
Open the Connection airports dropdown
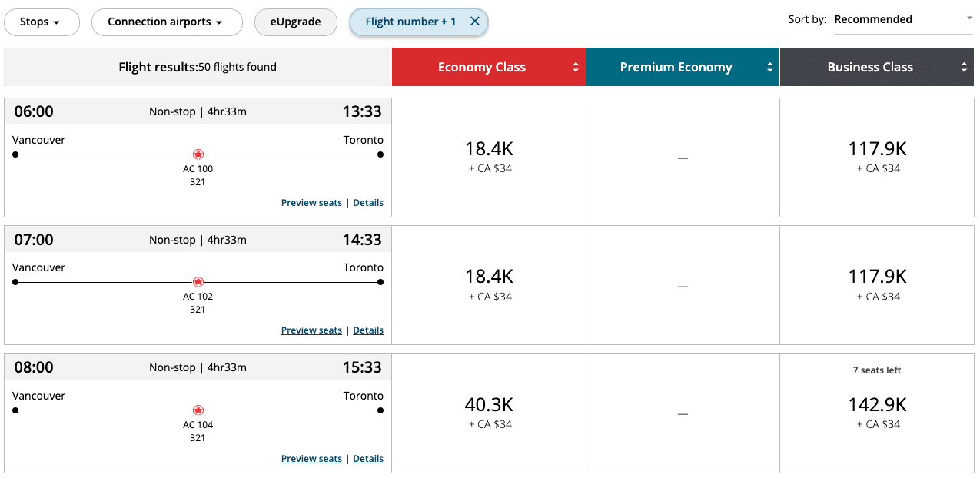point(166,22)
